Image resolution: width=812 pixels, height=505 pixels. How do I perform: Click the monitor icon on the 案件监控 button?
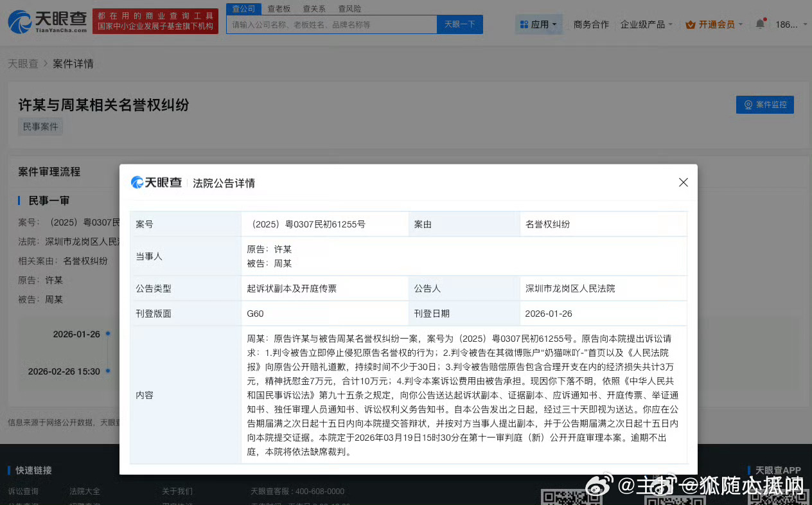coord(747,105)
